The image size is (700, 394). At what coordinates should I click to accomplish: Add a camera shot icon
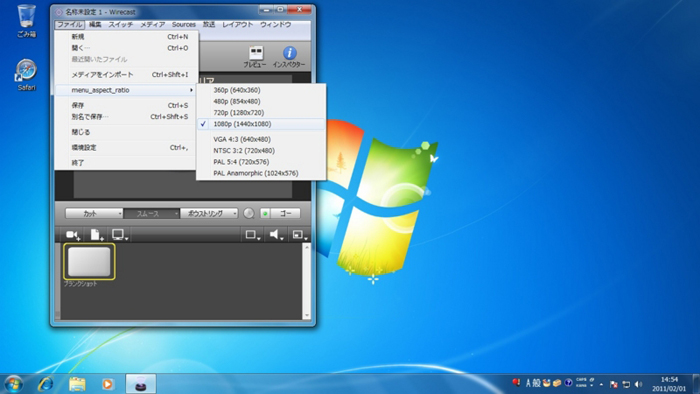(73, 235)
